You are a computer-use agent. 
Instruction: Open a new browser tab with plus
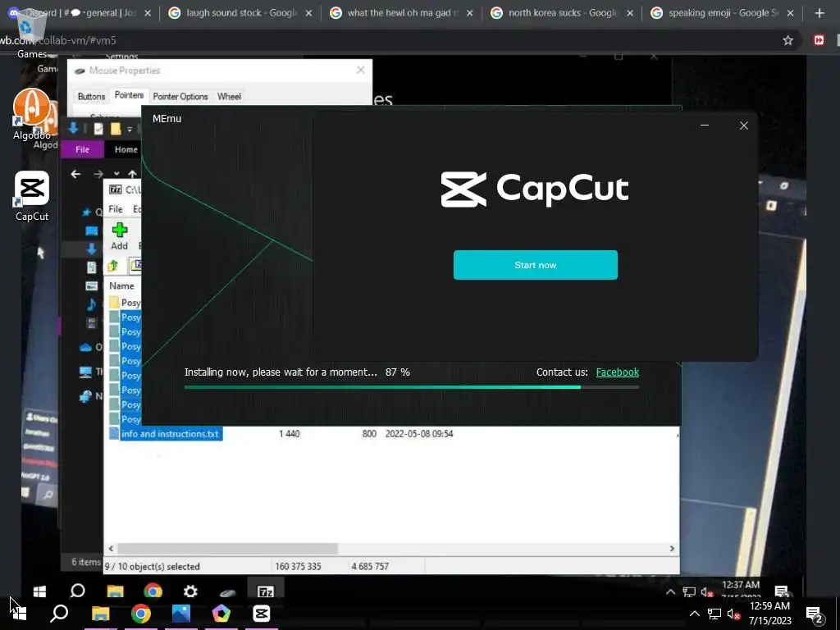(819, 13)
